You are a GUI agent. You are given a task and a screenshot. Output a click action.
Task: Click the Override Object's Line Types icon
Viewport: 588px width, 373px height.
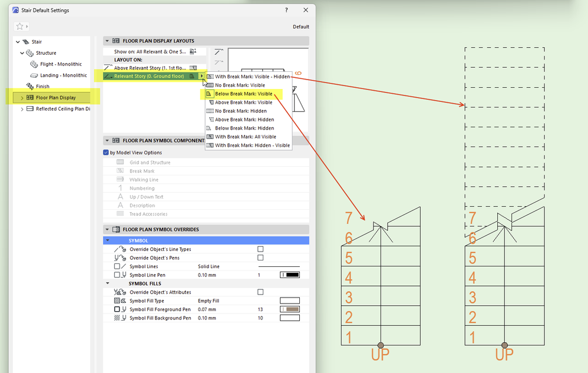point(120,249)
